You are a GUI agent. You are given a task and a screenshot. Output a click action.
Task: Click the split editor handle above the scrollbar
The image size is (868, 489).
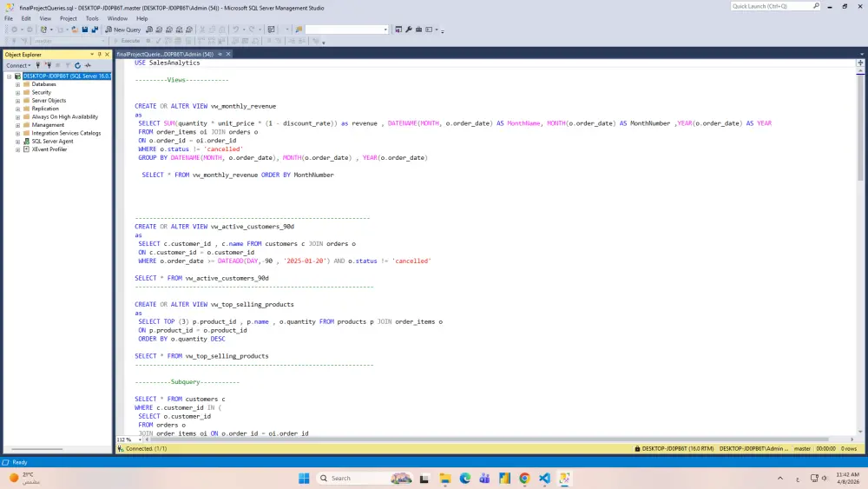860,63
